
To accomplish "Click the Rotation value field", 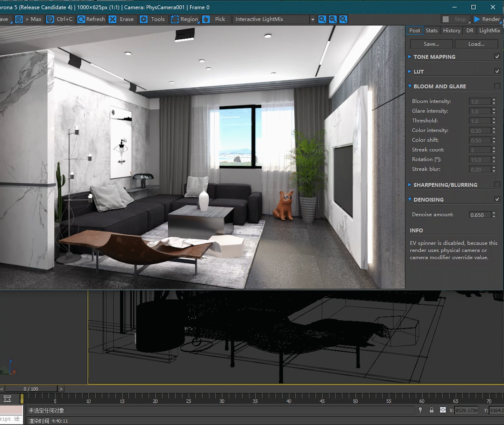I will 480,160.
